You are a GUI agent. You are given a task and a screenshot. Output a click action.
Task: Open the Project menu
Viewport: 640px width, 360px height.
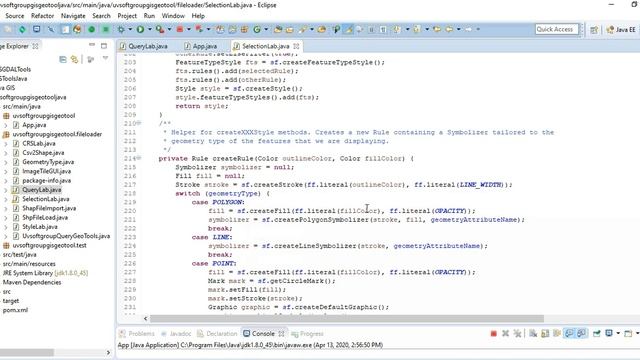[x=127, y=16]
